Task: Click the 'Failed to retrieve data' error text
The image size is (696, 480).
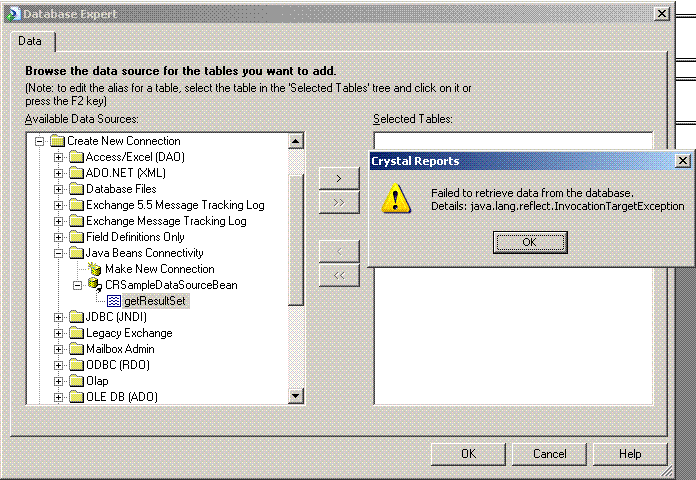Action: click(532, 193)
